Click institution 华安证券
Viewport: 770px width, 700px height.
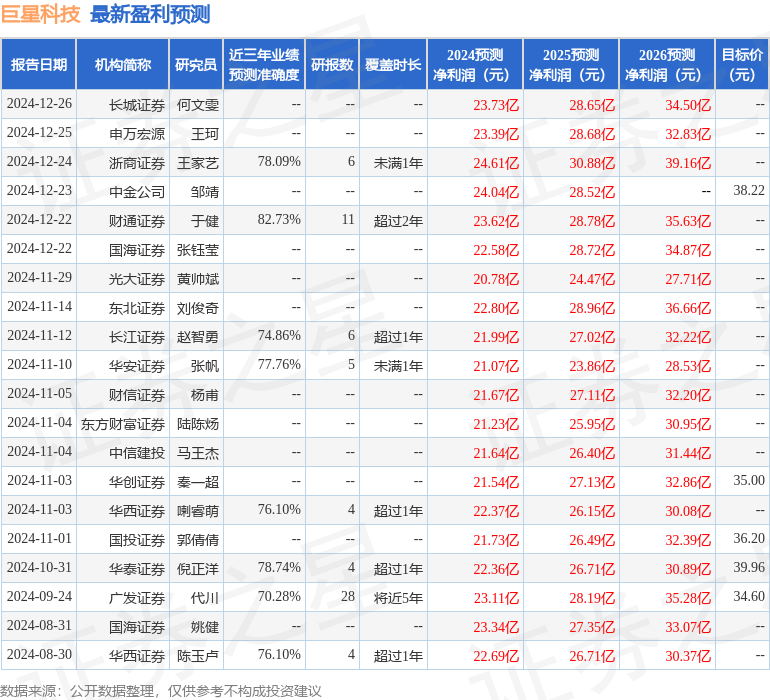click(137, 366)
